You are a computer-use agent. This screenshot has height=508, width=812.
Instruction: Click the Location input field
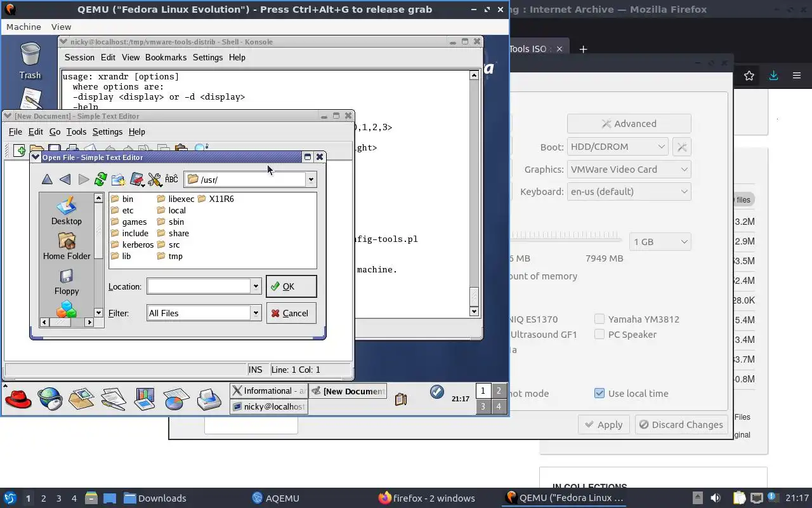tap(199, 286)
